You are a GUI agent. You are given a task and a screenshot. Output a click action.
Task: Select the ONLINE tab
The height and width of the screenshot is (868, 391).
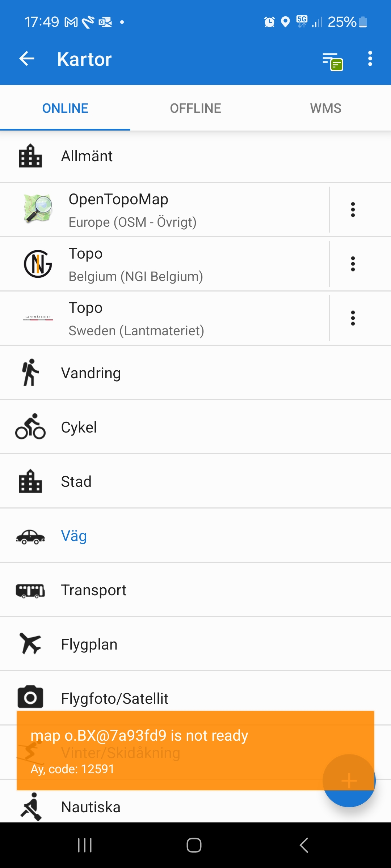tap(65, 108)
